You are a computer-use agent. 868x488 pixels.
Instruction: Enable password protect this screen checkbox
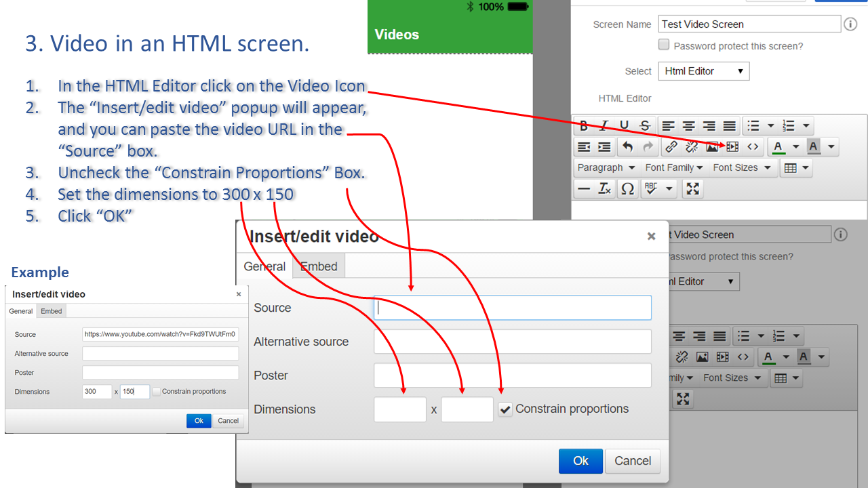point(664,45)
